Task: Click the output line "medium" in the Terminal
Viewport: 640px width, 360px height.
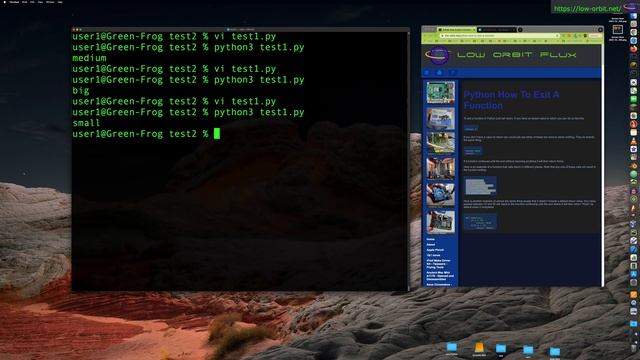Action: (89, 58)
